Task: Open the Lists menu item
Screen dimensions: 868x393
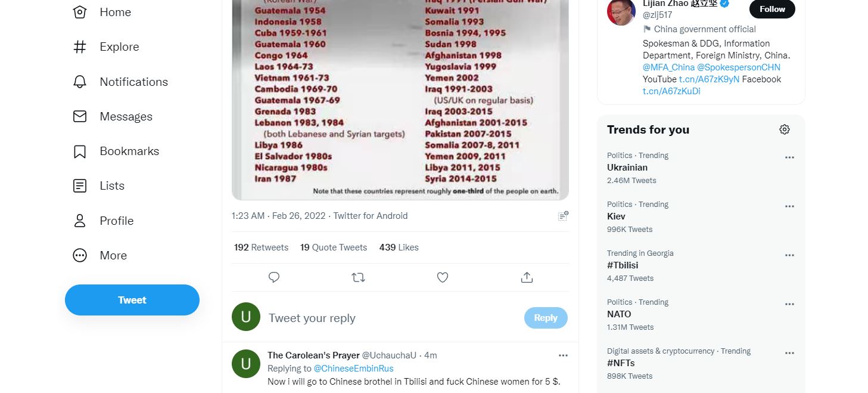Action: click(x=99, y=186)
